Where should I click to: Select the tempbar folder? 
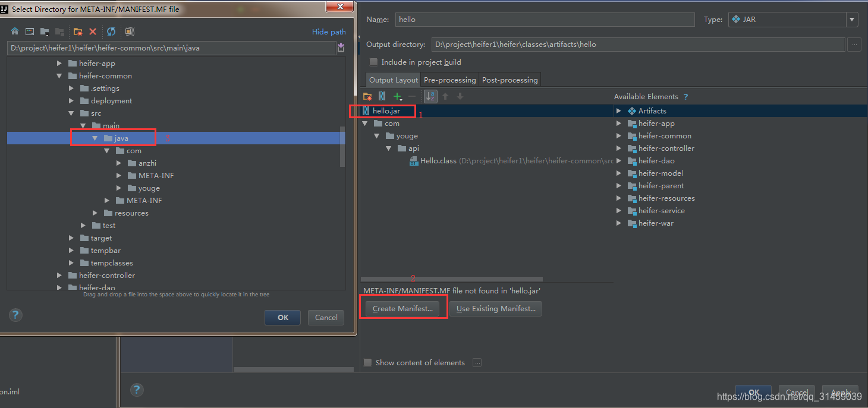105,251
